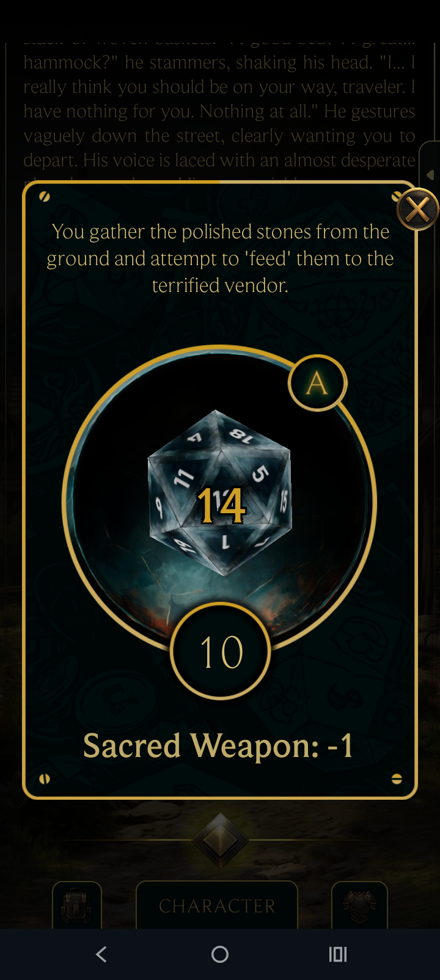Tap the story text behind the popup
440x980 pixels.
[219, 111]
